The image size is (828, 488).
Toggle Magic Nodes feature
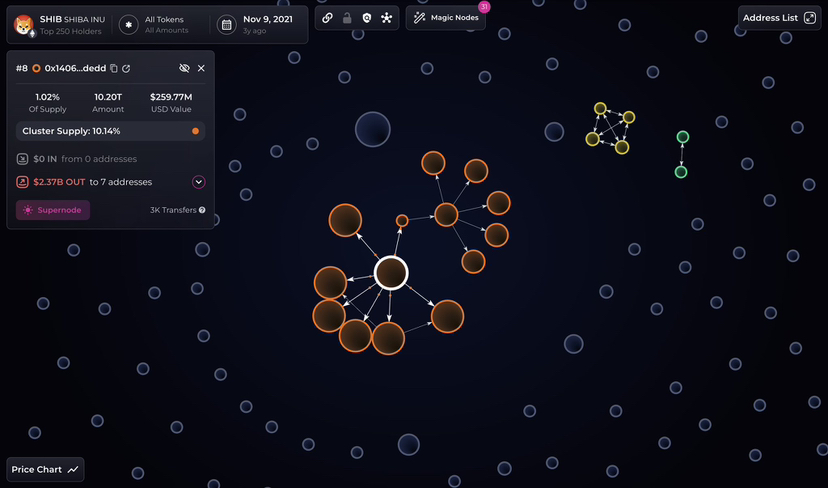coord(446,18)
